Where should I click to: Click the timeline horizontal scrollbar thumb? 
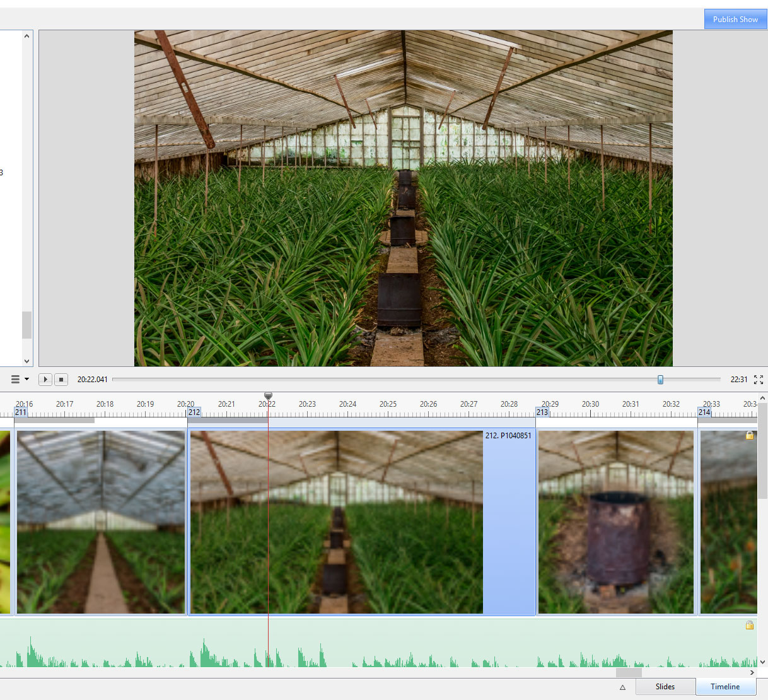tap(628, 673)
